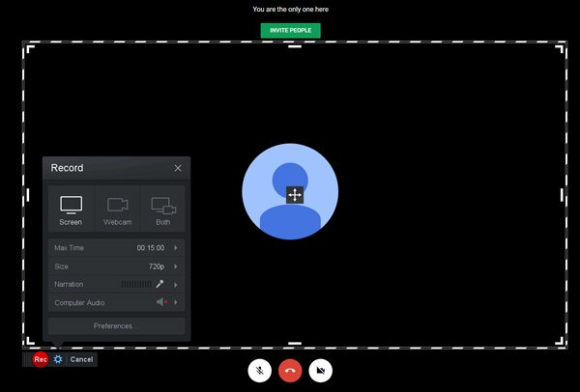This screenshot has height=392, width=580.
Task: Choose Both screen and webcam mode
Action: [162, 210]
